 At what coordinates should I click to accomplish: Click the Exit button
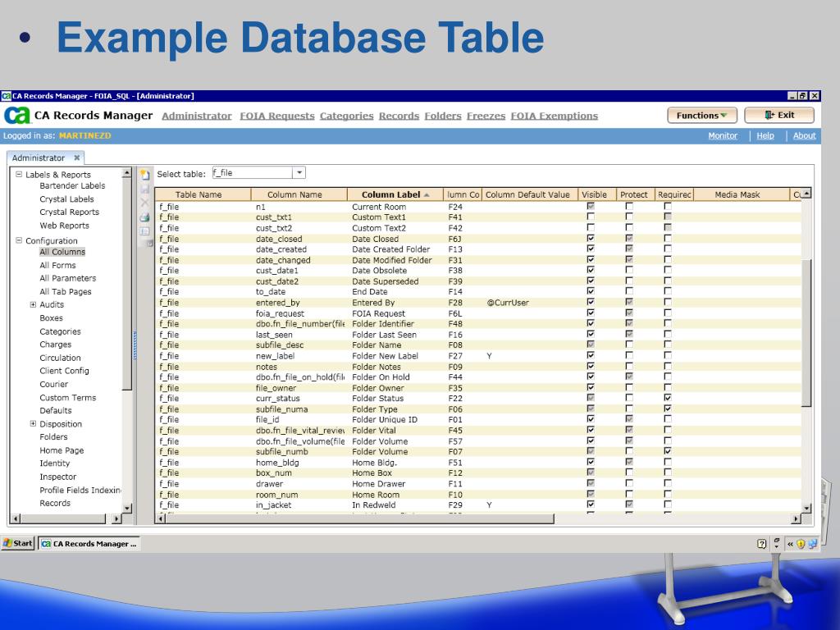tap(779, 115)
